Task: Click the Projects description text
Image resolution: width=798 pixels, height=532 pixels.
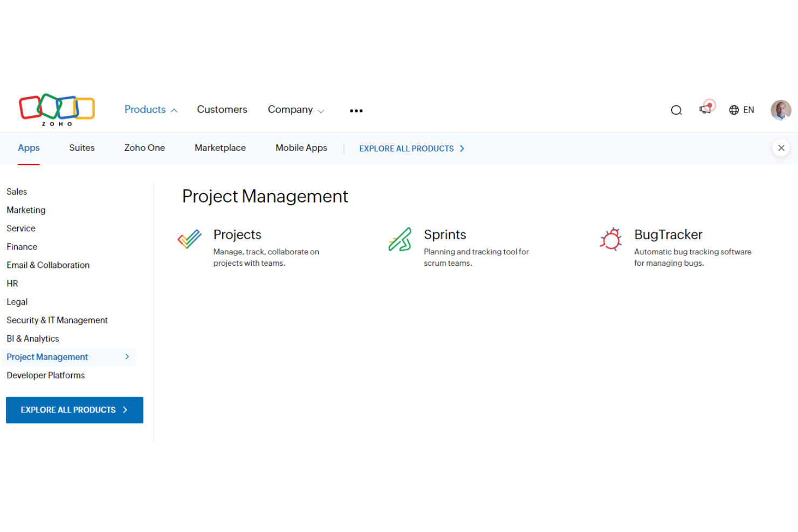Action: click(266, 257)
